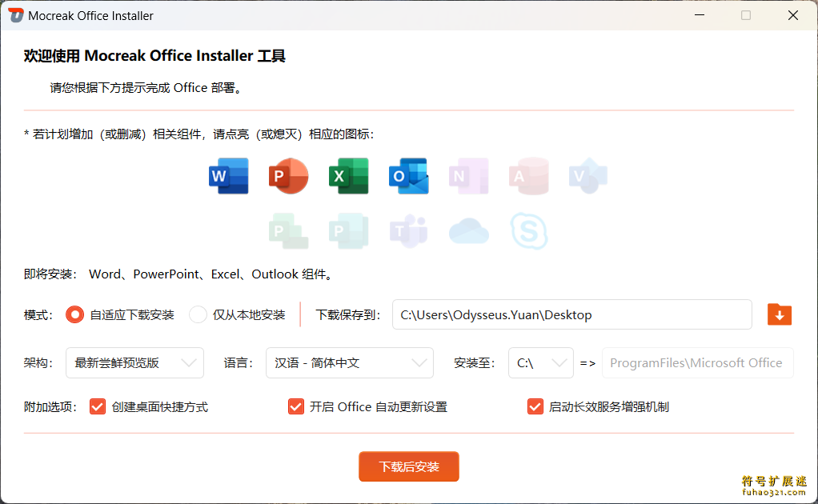Screen dimensions: 818x504
Task: Click the orange download folder browse icon
Action: pyautogui.click(x=779, y=314)
